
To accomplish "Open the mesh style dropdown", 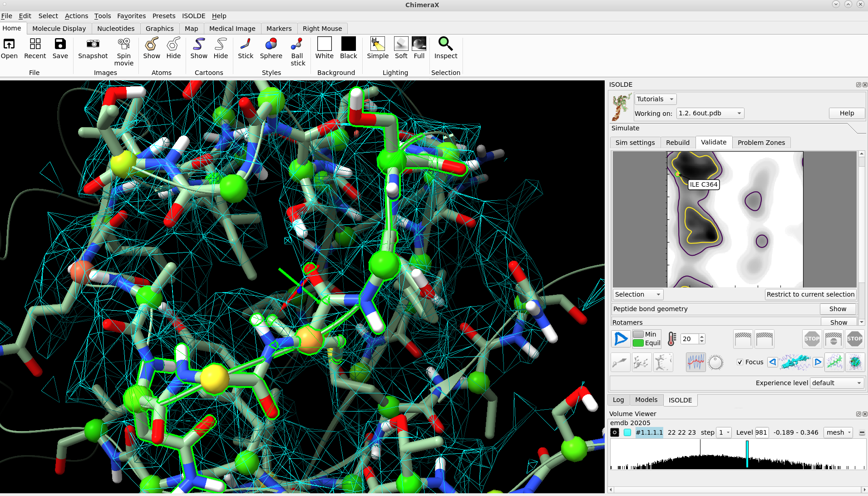I will (838, 432).
